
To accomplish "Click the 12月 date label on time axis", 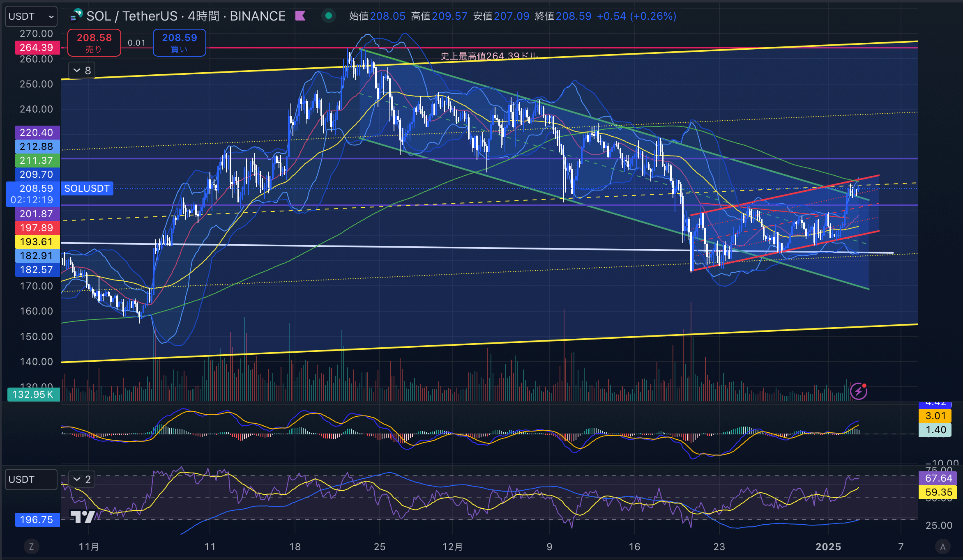I will coord(453,546).
